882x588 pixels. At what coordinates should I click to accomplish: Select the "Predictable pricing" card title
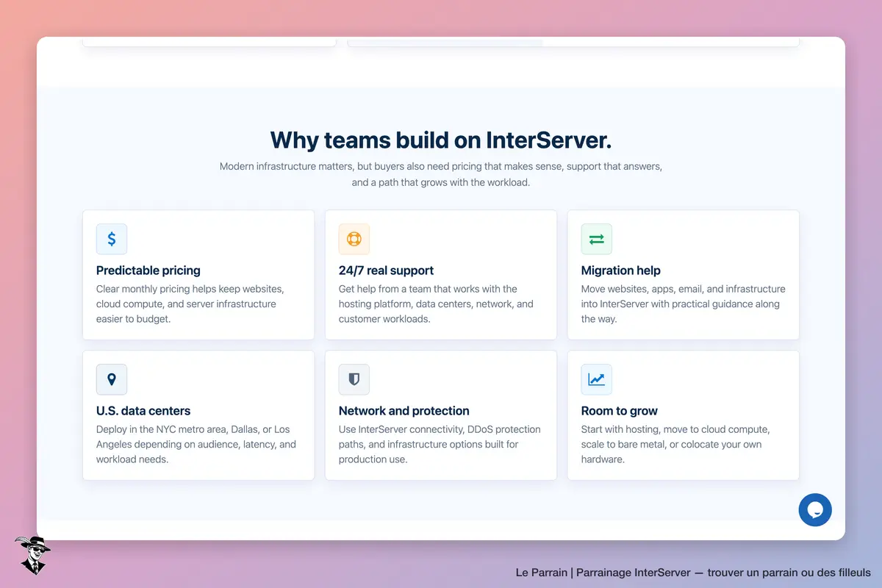[x=148, y=270]
